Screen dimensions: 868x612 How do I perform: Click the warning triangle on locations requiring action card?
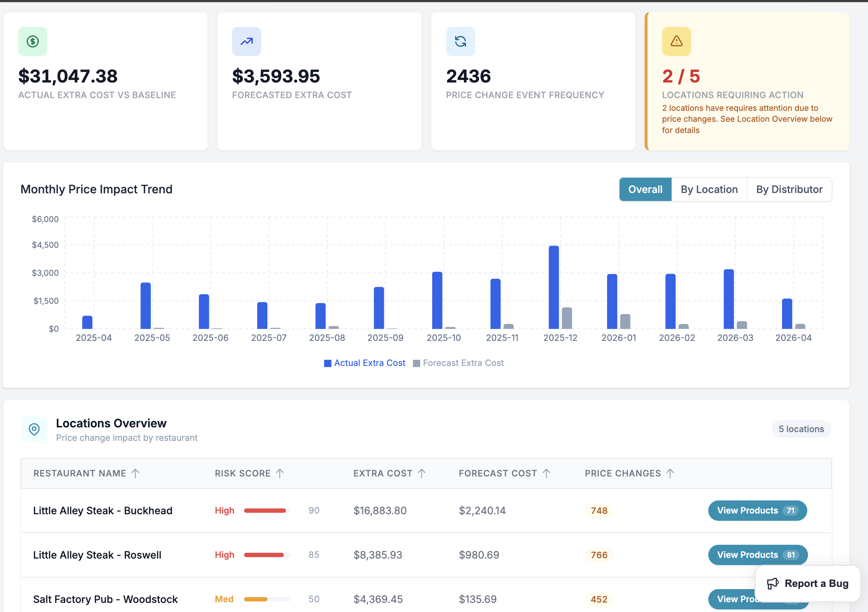676,41
